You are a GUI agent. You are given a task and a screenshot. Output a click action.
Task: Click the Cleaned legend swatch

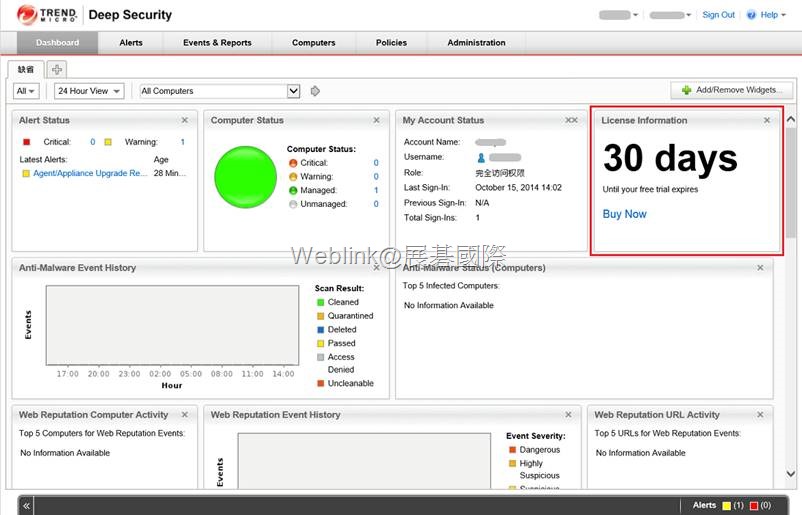pyautogui.click(x=321, y=302)
